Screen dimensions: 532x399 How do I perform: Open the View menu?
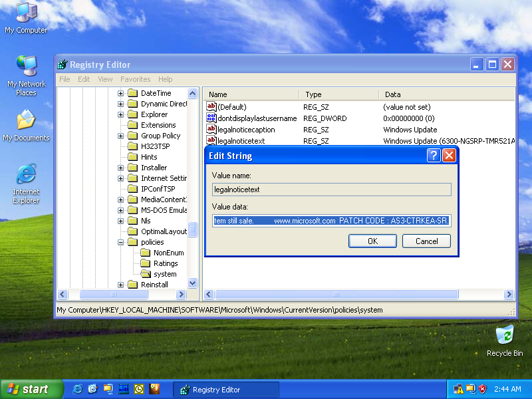tap(105, 79)
